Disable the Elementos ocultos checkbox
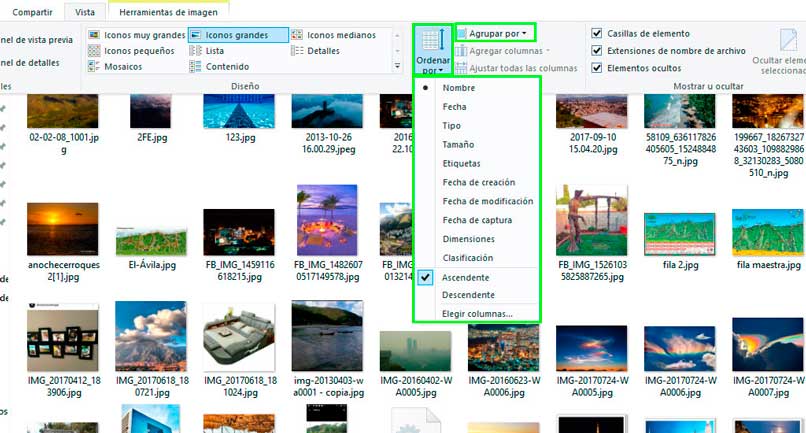Image resolution: width=806 pixels, height=433 pixels. coord(597,68)
